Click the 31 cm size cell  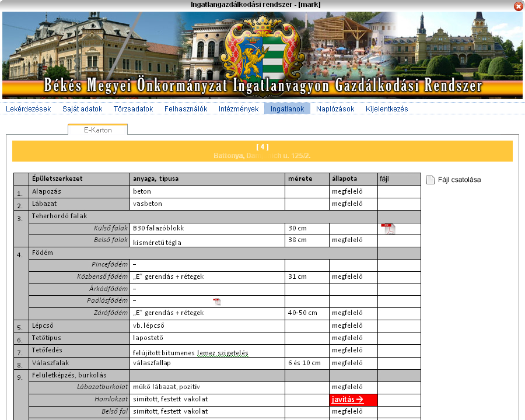click(x=307, y=277)
